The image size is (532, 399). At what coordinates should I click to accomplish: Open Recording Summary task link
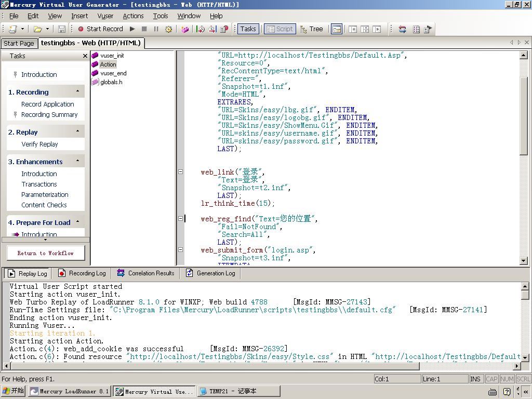[49, 115]
